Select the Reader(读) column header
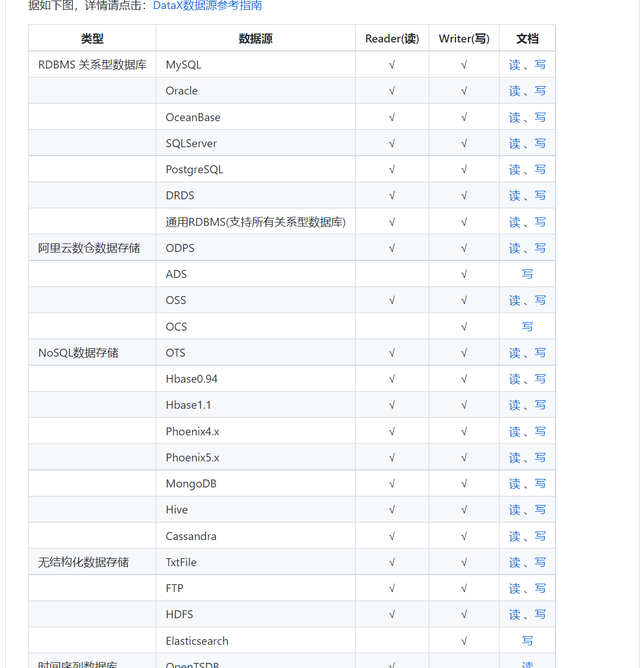Image resolution: width=644 pixels, height=668 pixels. (x=392, y=38)
